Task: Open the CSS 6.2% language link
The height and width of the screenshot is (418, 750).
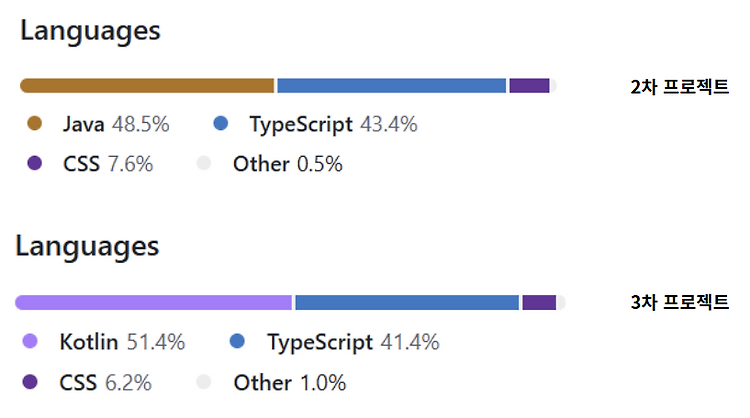Action: tap(105, 383)
